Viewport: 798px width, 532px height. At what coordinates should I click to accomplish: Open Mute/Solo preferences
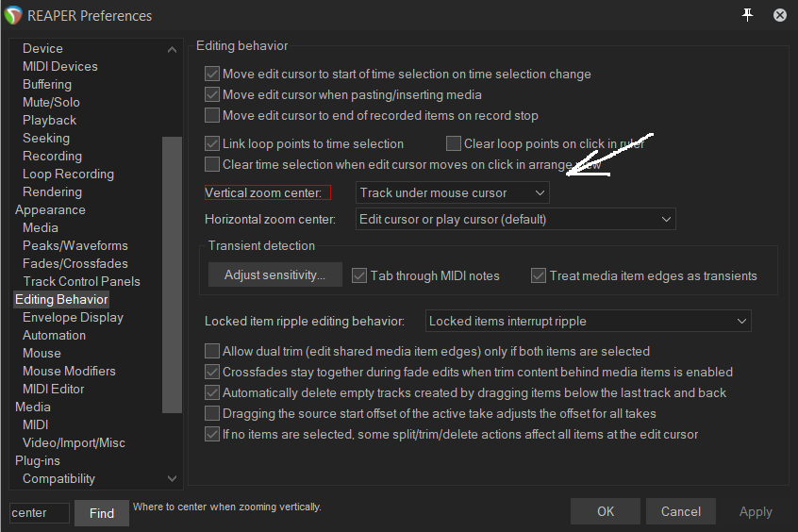51,102
